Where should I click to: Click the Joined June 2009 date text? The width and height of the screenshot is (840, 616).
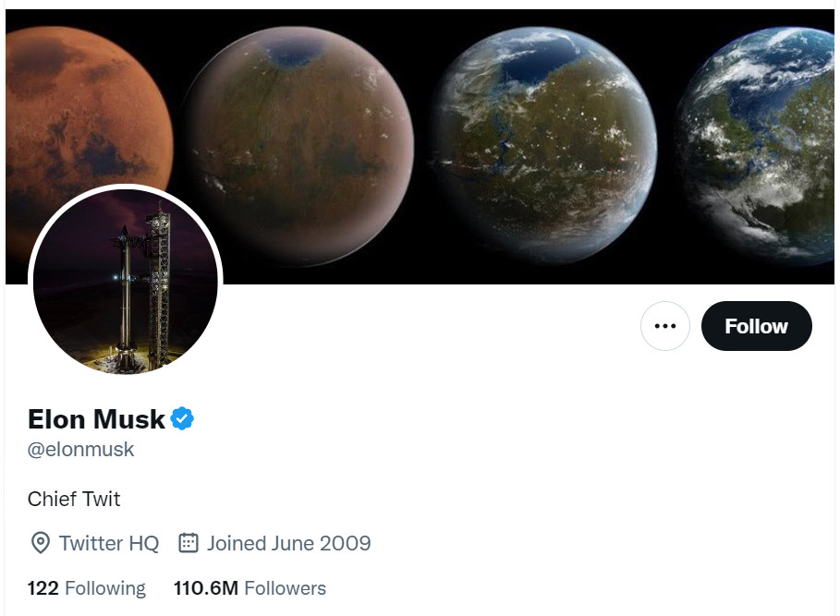(286, 543)
